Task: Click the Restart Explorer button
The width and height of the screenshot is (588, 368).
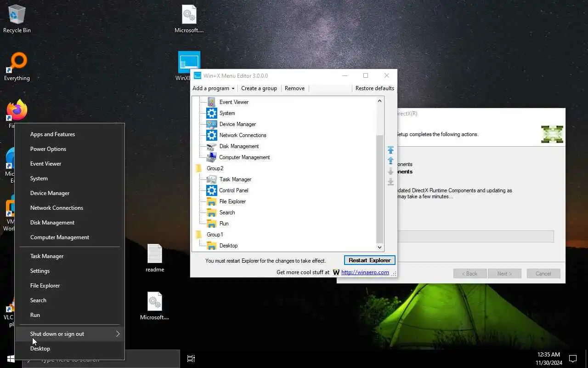Action: 369,260
